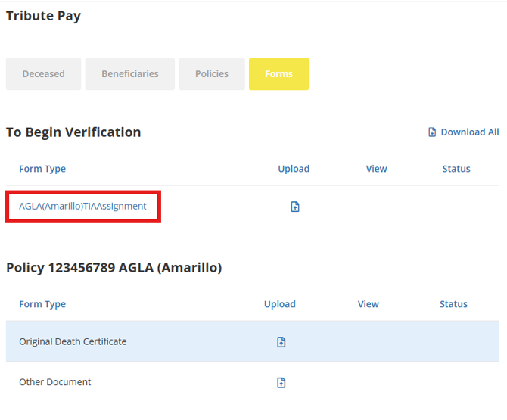Select the highlighted Forms tab
This screenshot has width=507, height=420.
278,74
